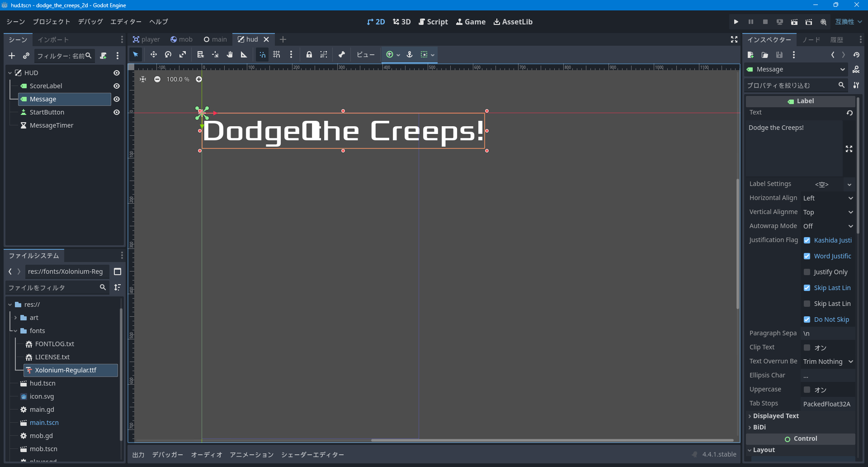This screenshot has width=868, height=467.
Task: Zoom in the 2D viewport
Action: tap(198, 79)
